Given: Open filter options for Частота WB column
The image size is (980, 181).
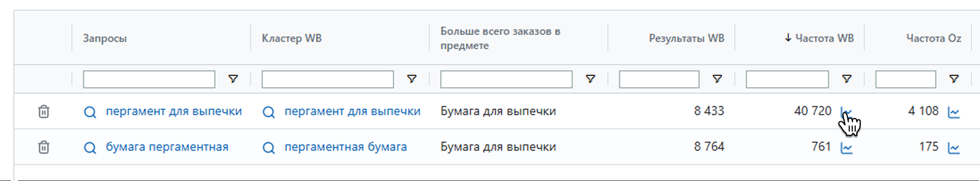Looking at the screenshot, I should coord(846,79).
